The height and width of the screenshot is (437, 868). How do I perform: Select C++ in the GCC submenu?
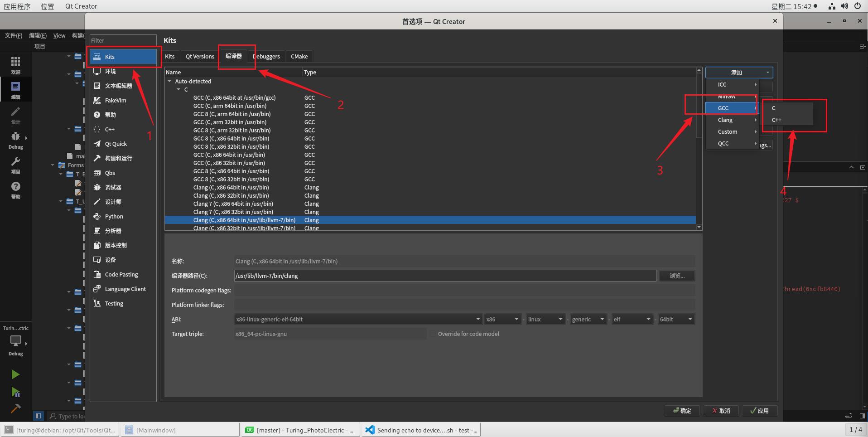pyautogui.click(x=788, y=120)
